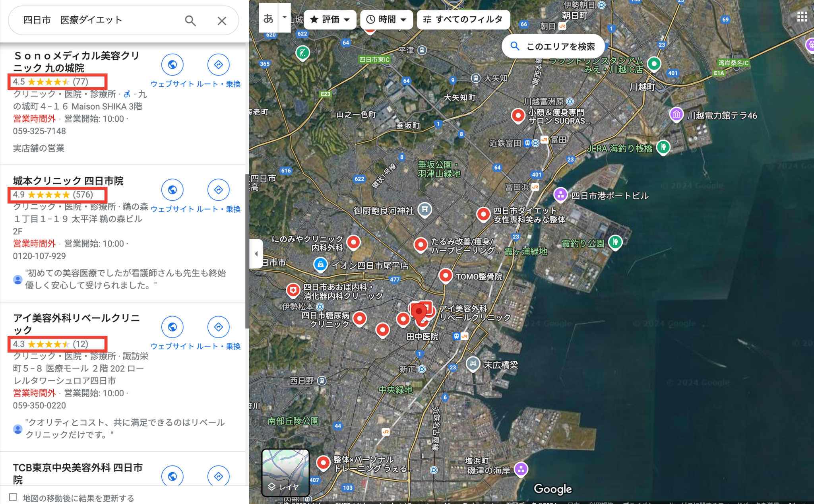Click the 城本クリニック review about 初めての美容医療

125,279
